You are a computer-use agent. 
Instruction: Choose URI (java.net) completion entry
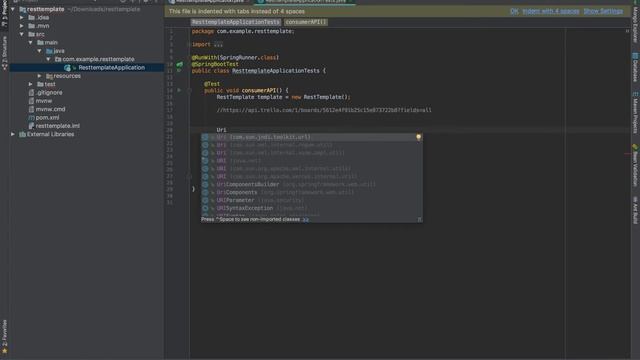(311, 161)
